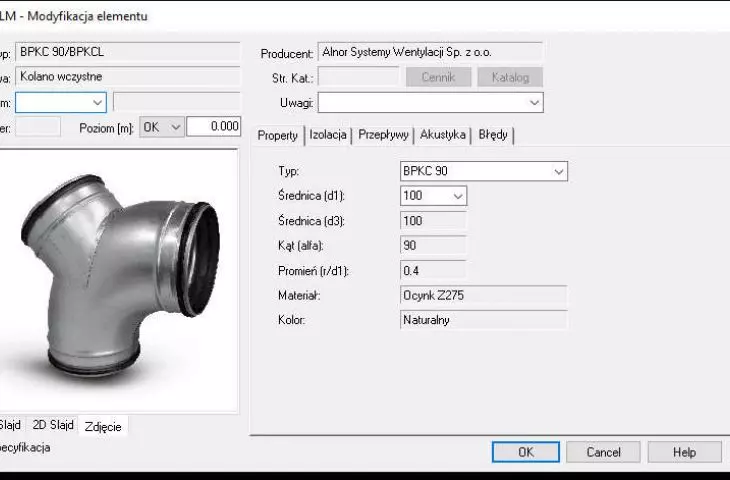Open the empty combo box under Kolano wczystne

(61, 102)
